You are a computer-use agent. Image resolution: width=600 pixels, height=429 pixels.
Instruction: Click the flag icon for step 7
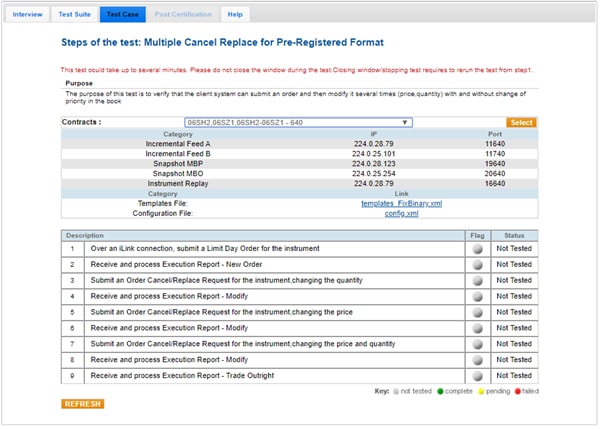tap(477, 344)
